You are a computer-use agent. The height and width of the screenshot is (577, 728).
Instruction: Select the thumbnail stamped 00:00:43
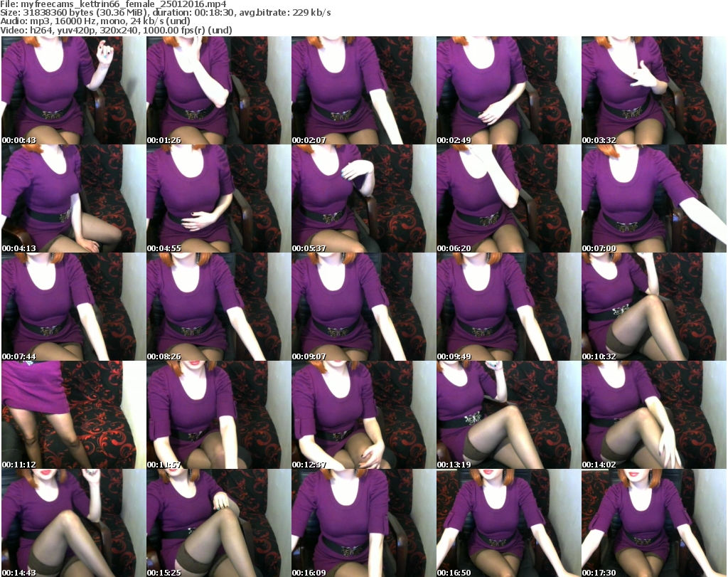point(73,90)
